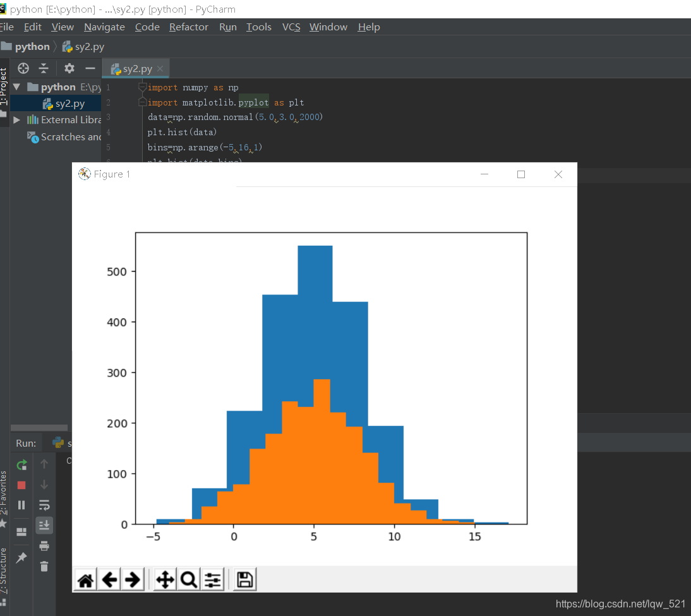Screen dimensions: 691x616
Task: Pin the Run tab
Action: (21, 558)
